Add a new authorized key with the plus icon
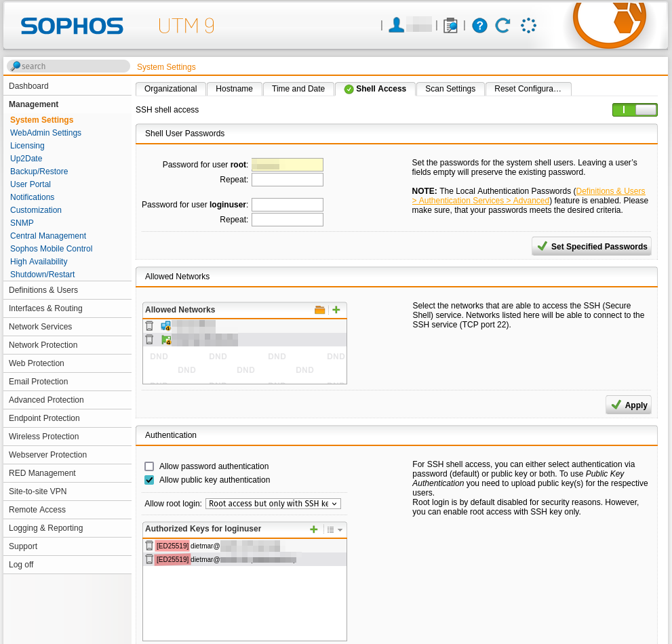The width and height of the screenshot is (672, 644). point(313,529)
